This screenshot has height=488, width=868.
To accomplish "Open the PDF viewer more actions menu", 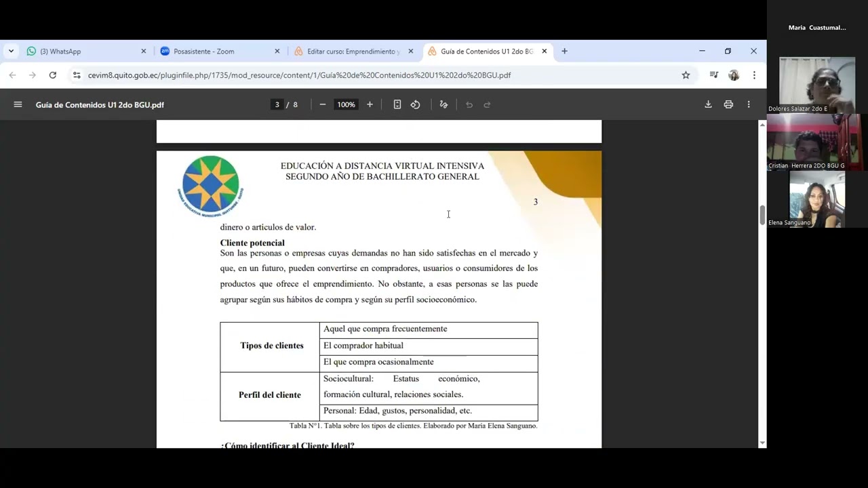I will point(749,104).
